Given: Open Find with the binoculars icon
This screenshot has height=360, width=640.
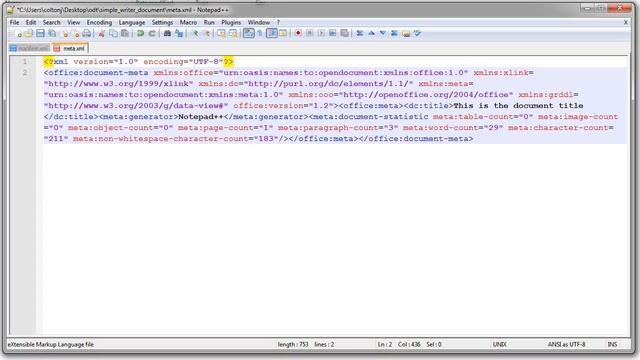Looking at the screenshot, I should [x=167, y=34].
